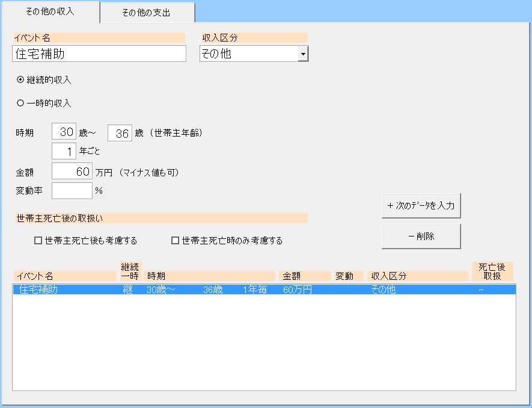Select the 一時的収入 radio button

tap(21, 103)
